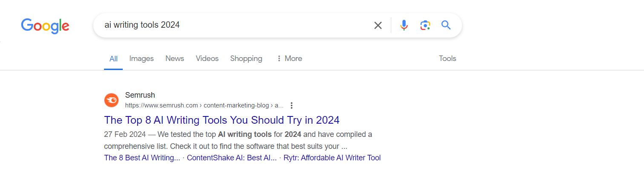The width and height of the screenshot is (644, 174).
Task: Open the "ContentShake AI: Best AI..." sitelink
Action: [232, 158]
